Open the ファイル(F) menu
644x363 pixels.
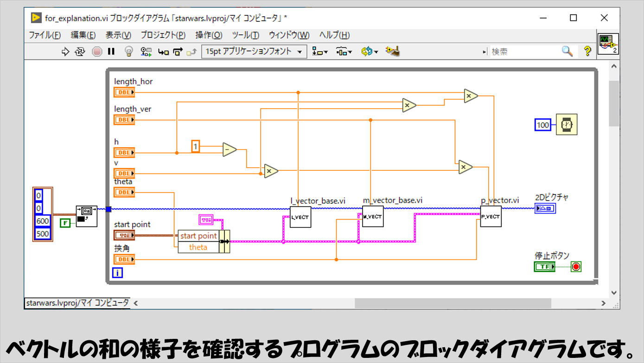45,35
